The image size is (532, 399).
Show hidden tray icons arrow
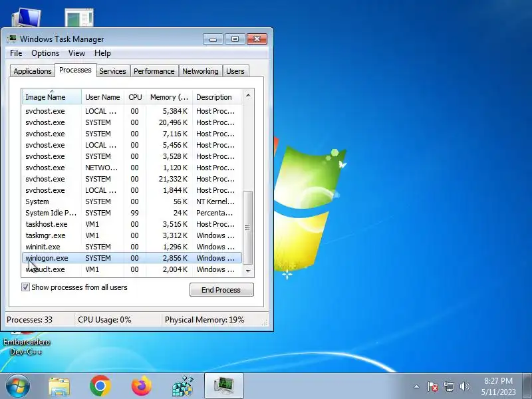pos(416,386)
